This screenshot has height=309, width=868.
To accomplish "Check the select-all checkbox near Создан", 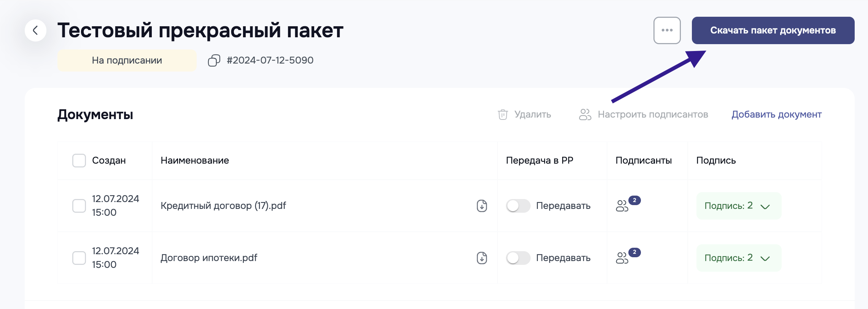I will (x=79, y=161).
